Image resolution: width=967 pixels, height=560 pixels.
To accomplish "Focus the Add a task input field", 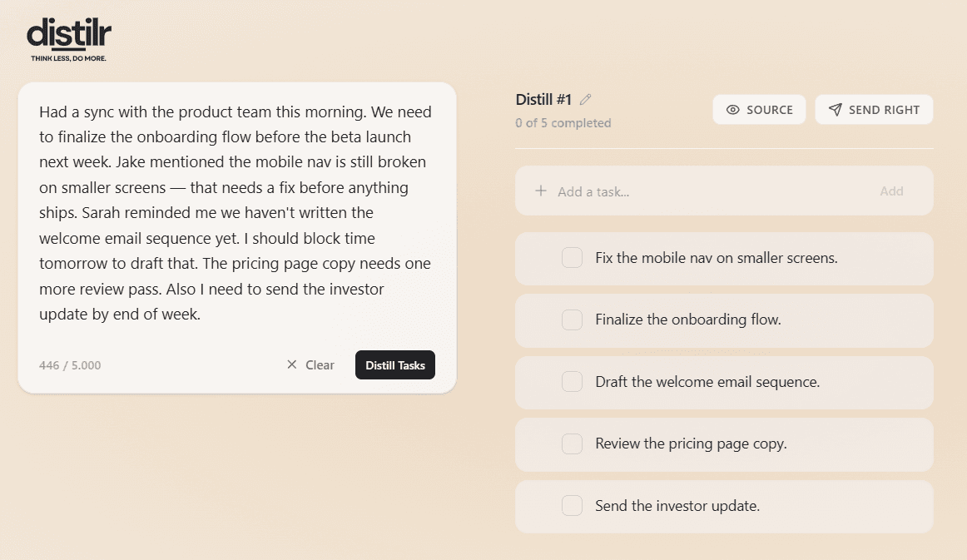I will (x=707, y=191).
